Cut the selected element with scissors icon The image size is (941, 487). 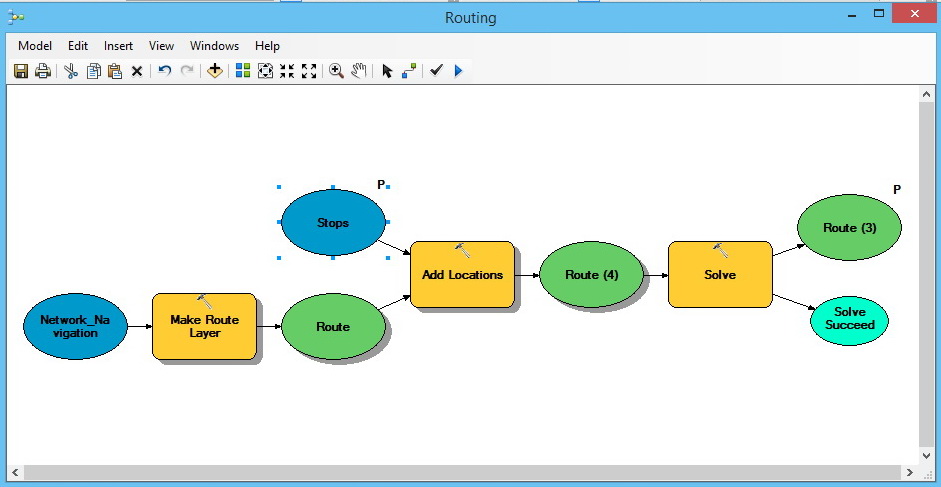71,71
